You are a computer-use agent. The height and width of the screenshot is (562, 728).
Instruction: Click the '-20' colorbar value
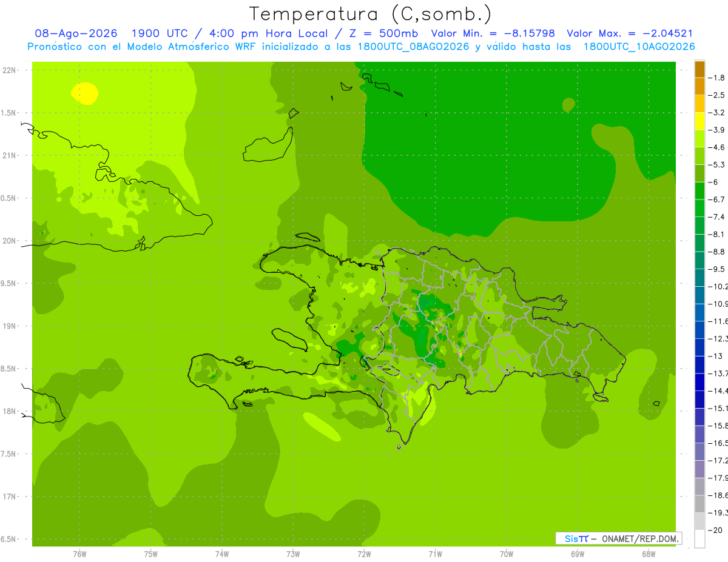pos(716,530)
